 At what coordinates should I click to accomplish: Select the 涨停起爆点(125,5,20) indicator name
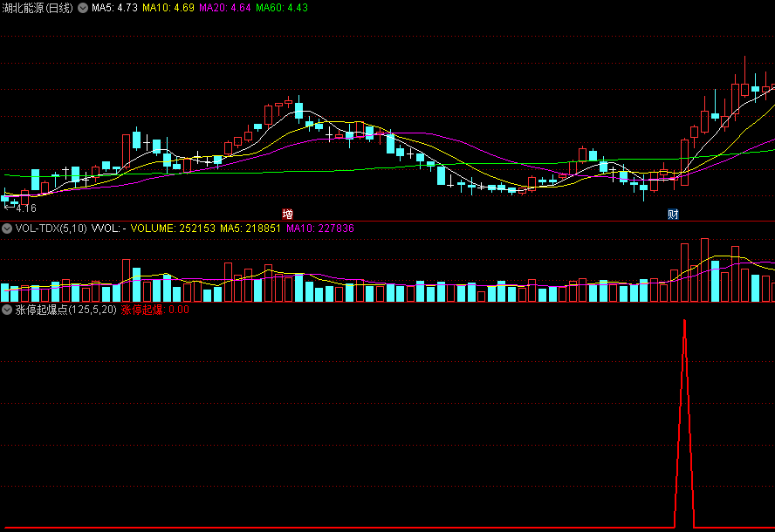[x=66, y=310]
